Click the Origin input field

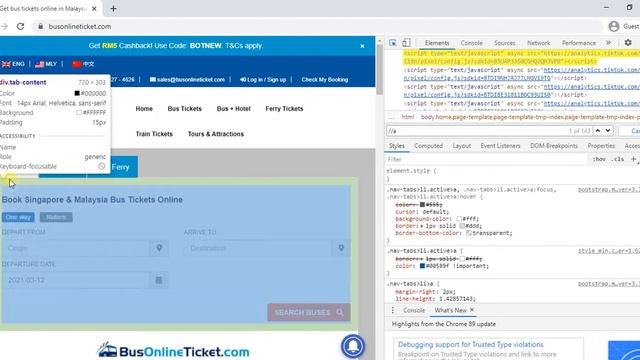tap(76, 248)
